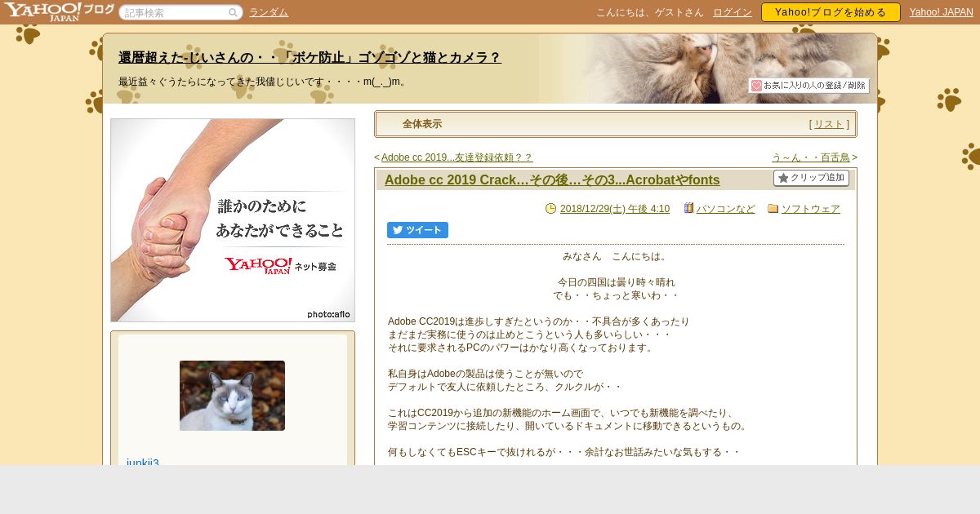Click the ログイン link
The width and height of the screenshot is (980, 514).
tap(733, 12)
